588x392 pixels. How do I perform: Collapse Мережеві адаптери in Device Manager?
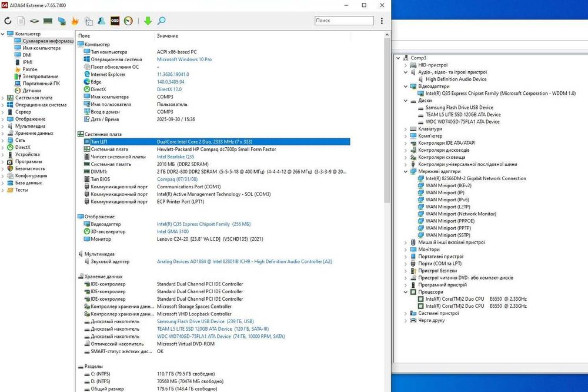tap(405, 172)
